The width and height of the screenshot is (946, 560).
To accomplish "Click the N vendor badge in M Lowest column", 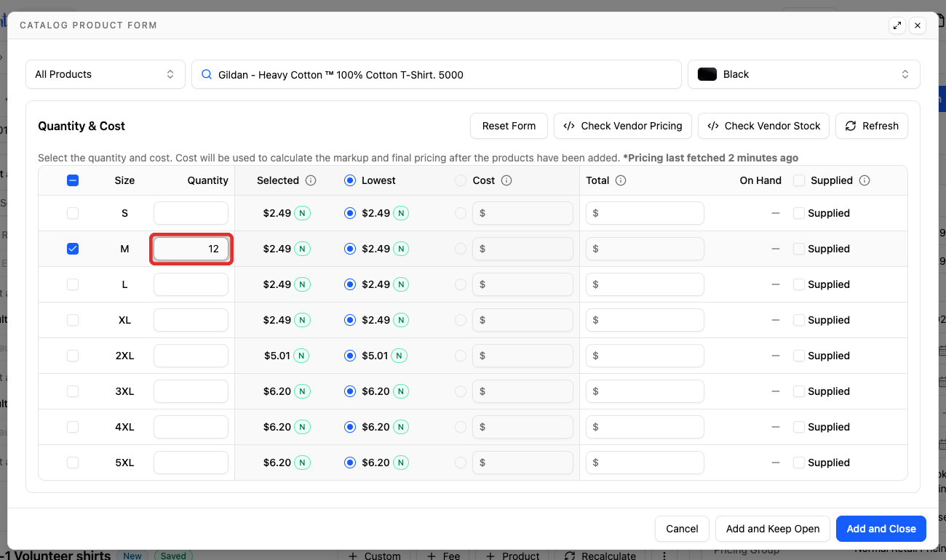I will pyautogui.click(x=401, y=249).
